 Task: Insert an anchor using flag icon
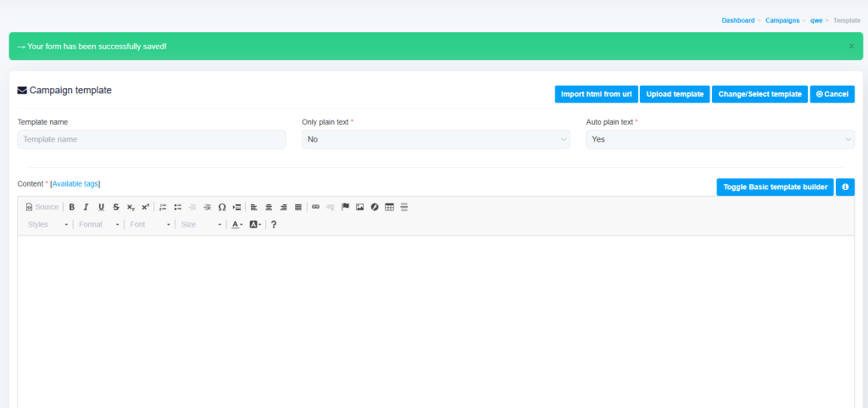[345, 207]
